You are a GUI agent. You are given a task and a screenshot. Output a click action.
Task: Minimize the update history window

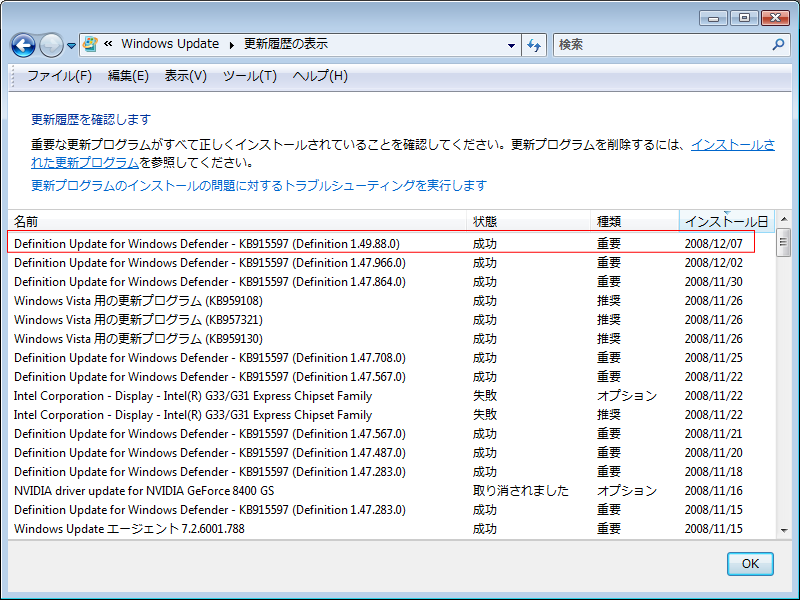[713, 18]
